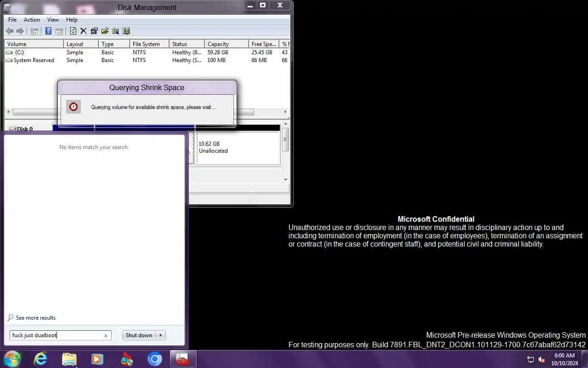Open Windows Media Player taskbar icon
The width and height of the screenshot is (588, 368).
(97, 359)
